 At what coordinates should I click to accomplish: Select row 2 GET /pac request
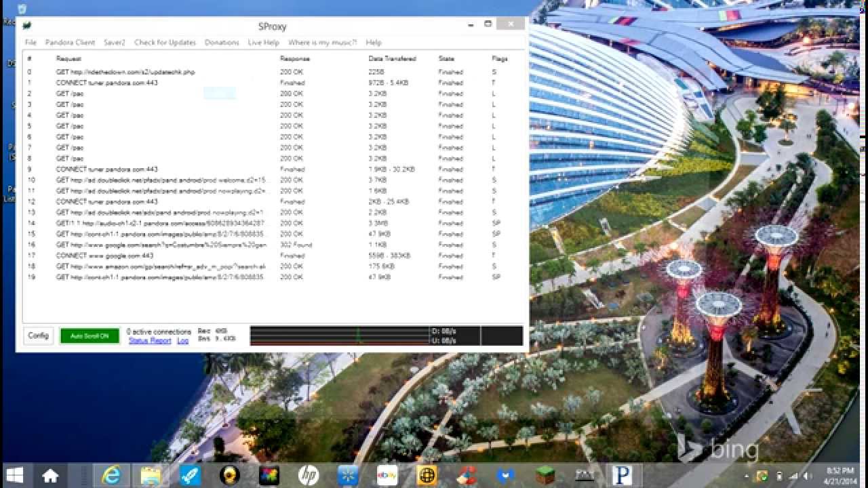tap(274, 94)
